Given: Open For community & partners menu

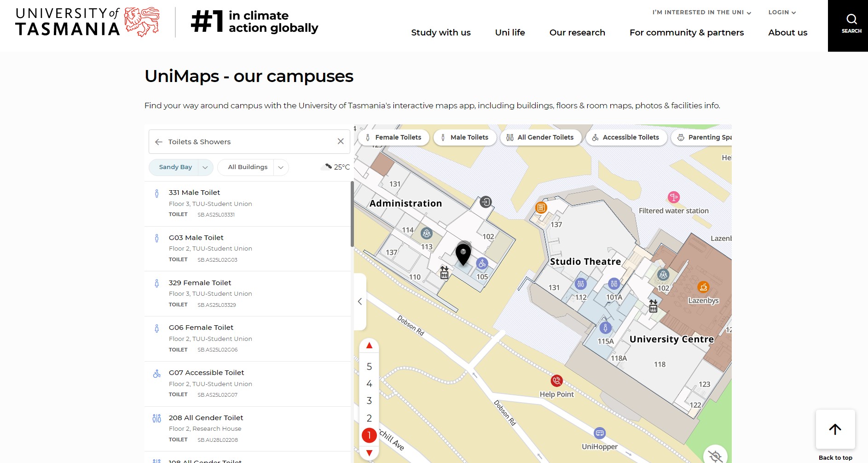Looking at the screenshot, I should (x=687, y=33).
